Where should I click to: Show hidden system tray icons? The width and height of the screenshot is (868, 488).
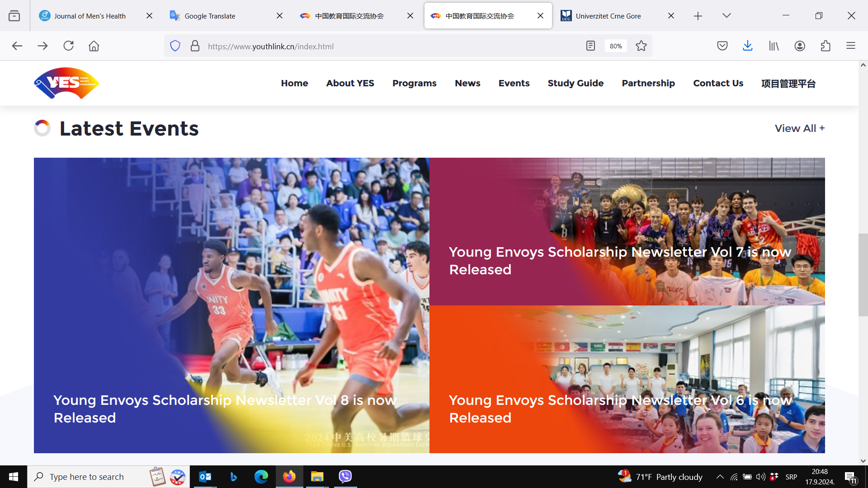click(x=720, y=477)
